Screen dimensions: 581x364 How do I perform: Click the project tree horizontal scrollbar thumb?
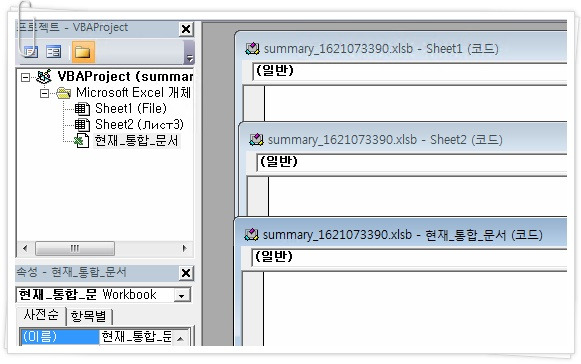click(75, 248)
